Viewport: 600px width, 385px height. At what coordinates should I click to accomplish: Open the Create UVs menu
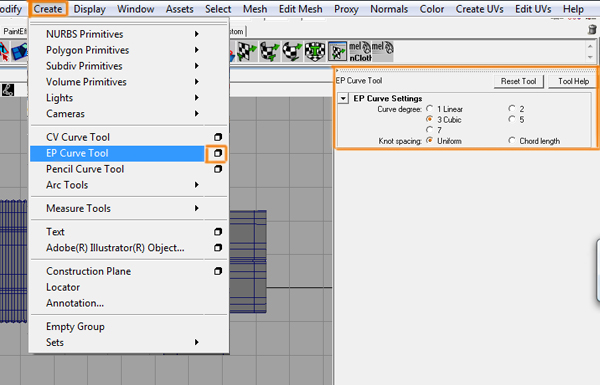coord(479,9)
